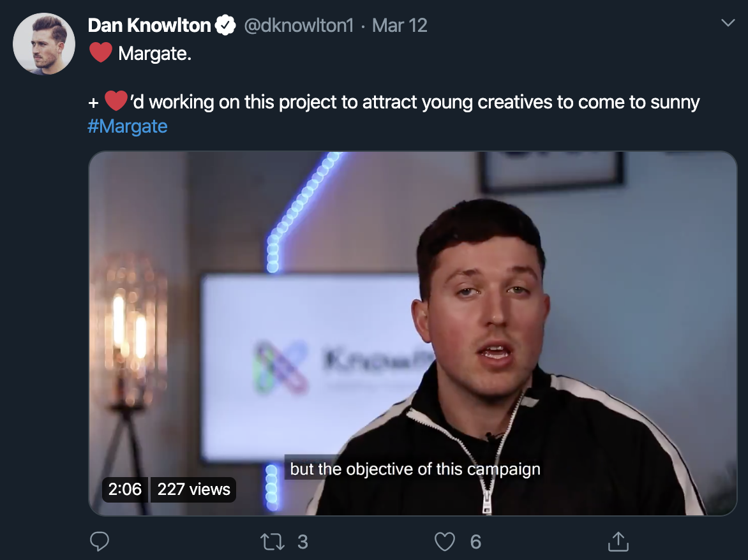Click the verified badge next to name

[x=225, y=26]
